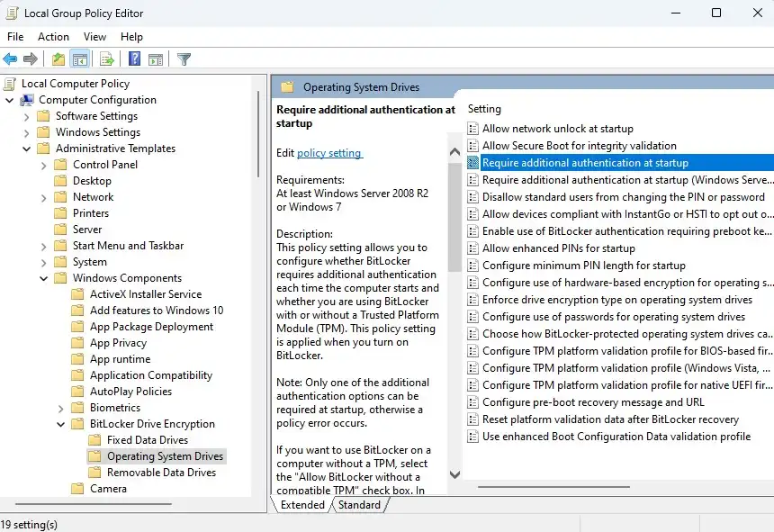Toggle the Show/Hide Console Tree toolbar icon
The width and height of the screenshot is (774, 532).
click(79, 59)
